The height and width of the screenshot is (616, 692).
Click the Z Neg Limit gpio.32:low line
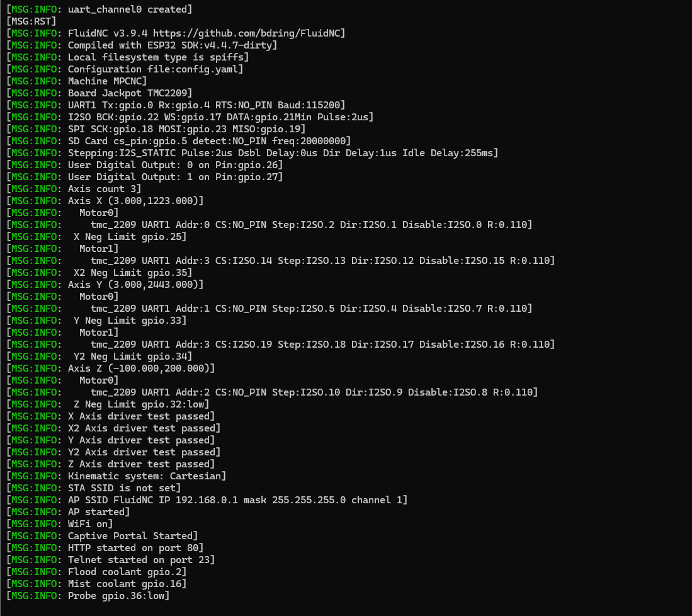click(108, 404)
